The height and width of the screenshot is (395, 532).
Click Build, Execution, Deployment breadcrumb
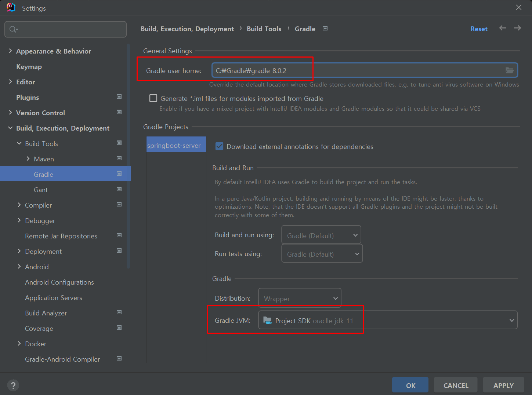point(187,29)
